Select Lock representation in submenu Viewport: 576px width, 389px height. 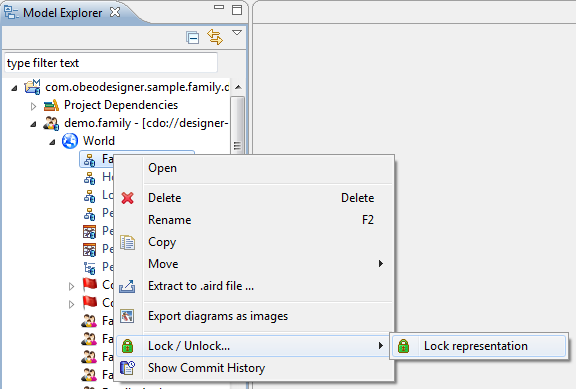coord(479,346)
